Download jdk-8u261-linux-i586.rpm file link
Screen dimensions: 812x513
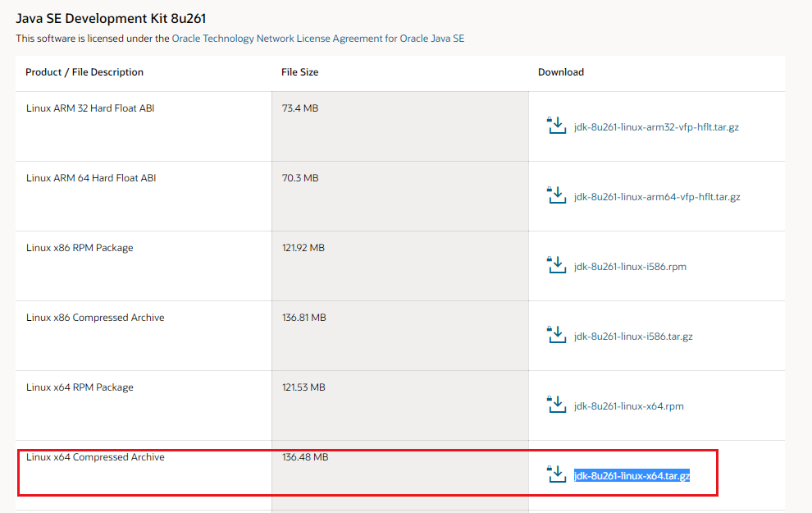630,267
